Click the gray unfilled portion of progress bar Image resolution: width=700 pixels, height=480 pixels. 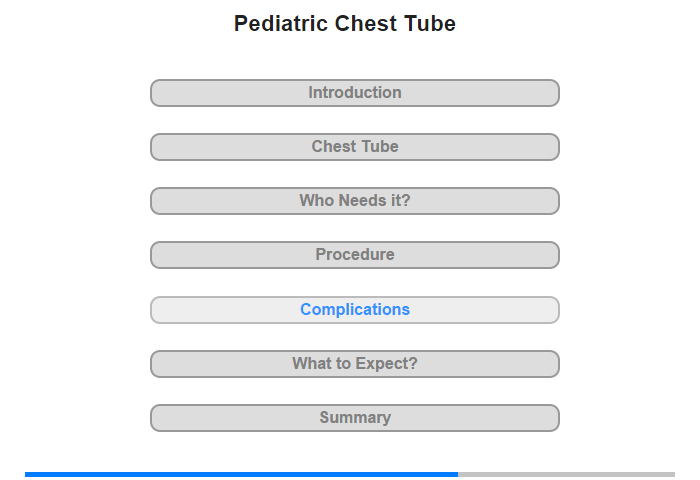[567, 474]
